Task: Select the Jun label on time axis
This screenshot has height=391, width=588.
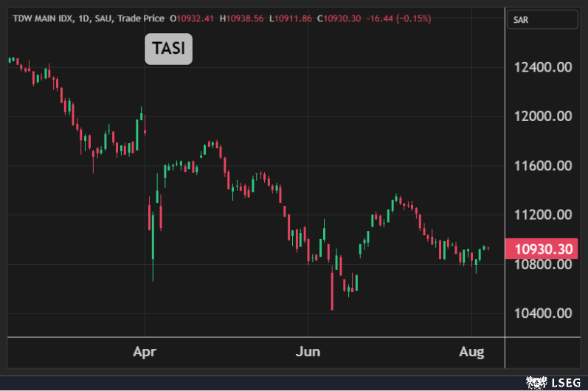Action: click(x=308, y=352)
